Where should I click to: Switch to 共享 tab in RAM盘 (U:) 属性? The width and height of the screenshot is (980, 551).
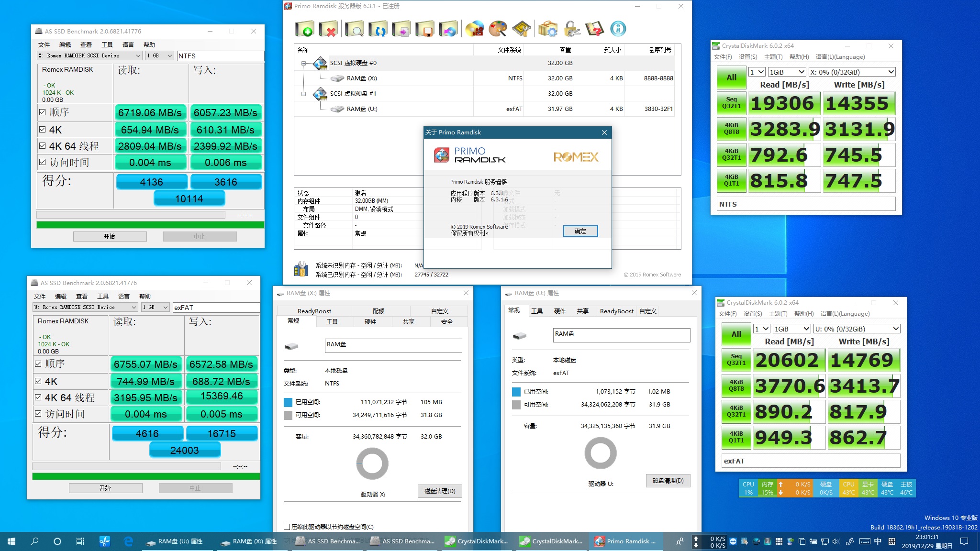(582, 311)
